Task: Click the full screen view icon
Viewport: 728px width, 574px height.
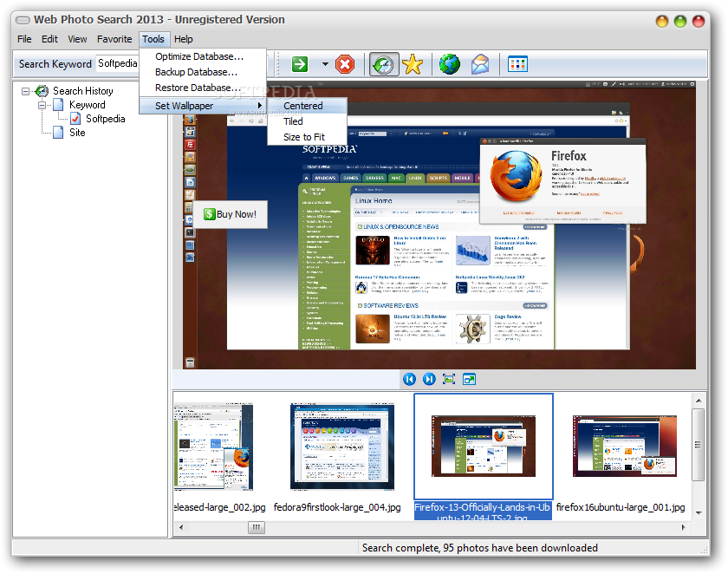Action: (469, 380)
